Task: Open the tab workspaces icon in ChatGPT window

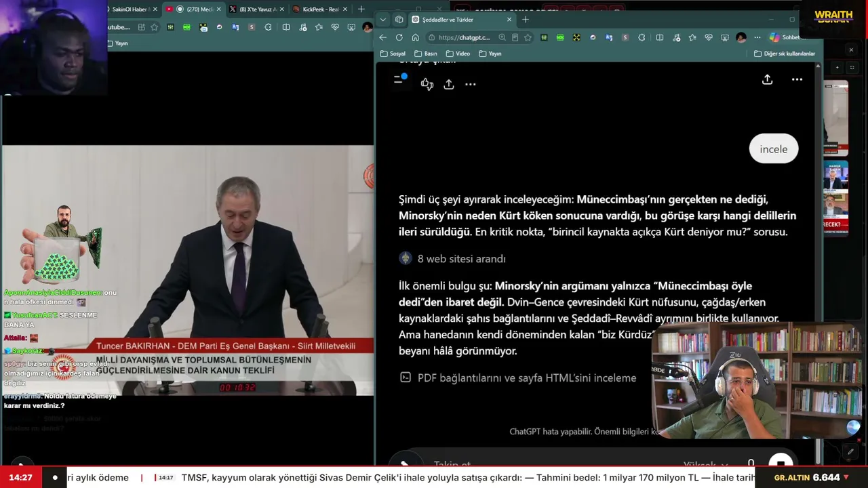Action: pyautogui.click(x=399, y=20)
